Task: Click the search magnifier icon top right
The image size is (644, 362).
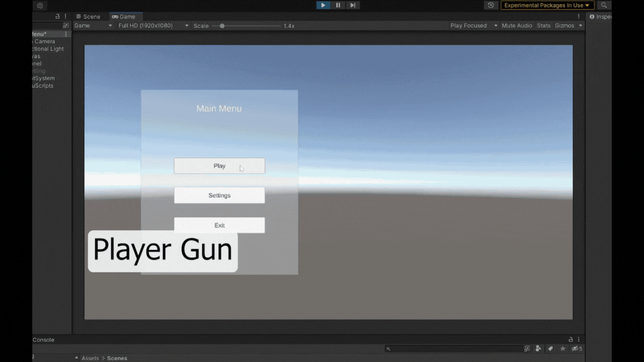Action: coord(604,5)
